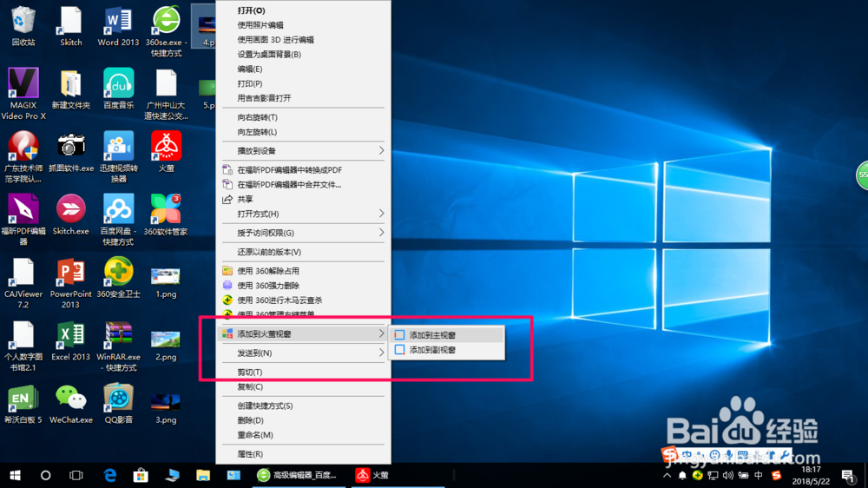Choose 属性(R) in the context menu
Screen dimensions: 868x488
pyautogui.click(x=303, y=454)
